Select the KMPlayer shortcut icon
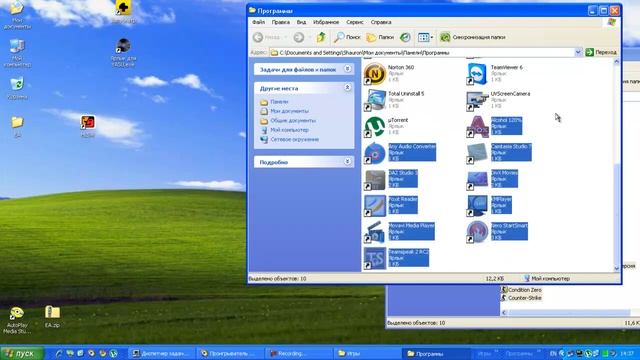This screenshot has height=360, width=640. [477, 206]
